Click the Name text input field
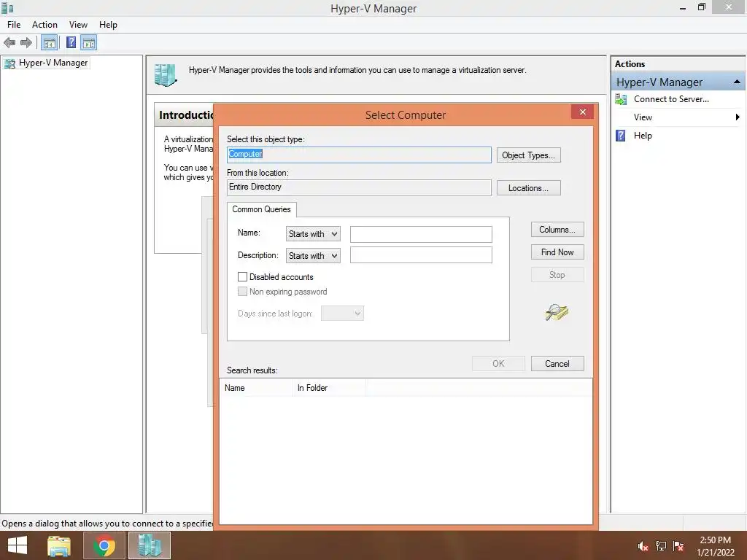The height and width of the screenshot is (560, 747). click(x=421, y=234)
